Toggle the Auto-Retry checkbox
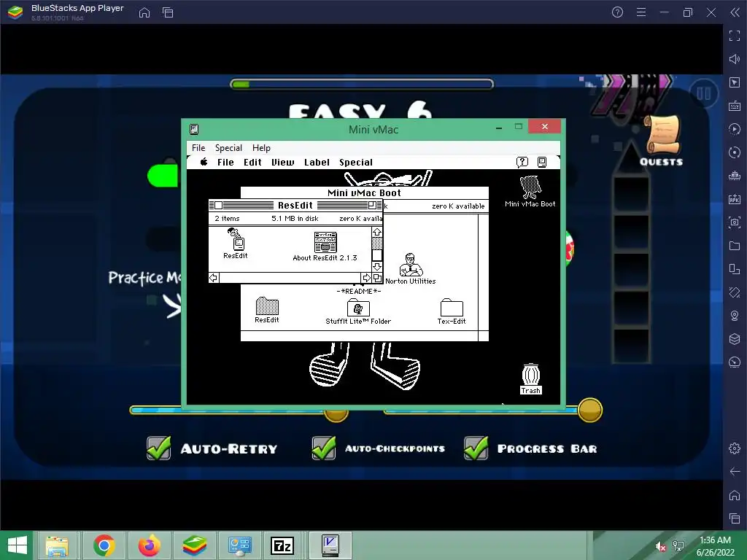This screenshot has width=747, height=560. pyautogui.click(x=158, y=448)
